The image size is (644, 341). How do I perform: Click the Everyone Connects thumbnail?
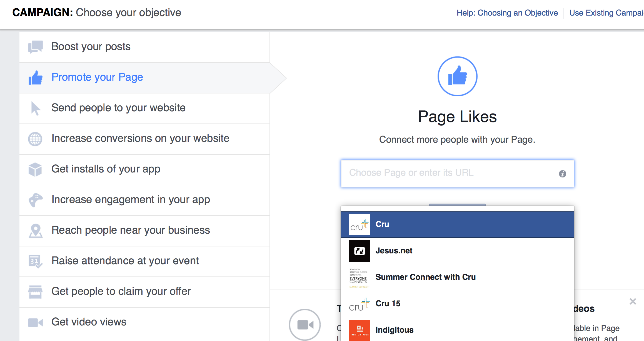click(360, 277)
